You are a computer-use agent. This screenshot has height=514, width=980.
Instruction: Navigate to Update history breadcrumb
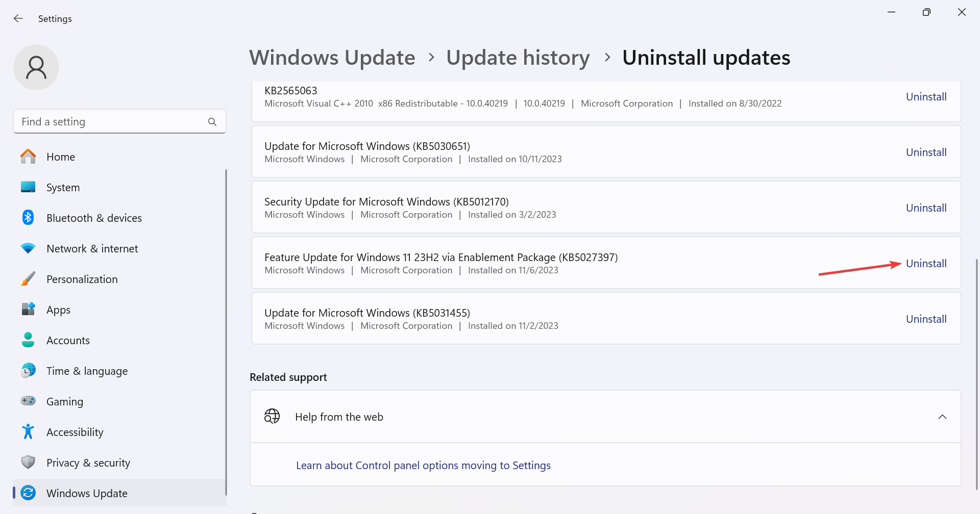pyautogui.click(x=518, y=58)
